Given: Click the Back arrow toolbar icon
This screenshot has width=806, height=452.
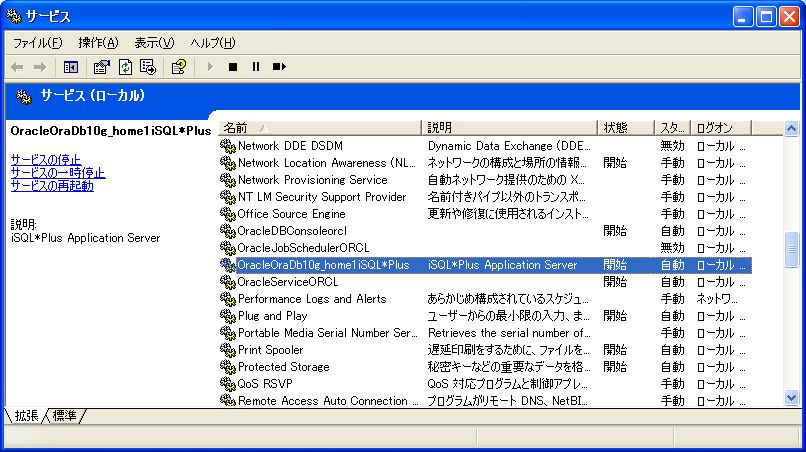Looking at the screenshot, I should 17,67.
